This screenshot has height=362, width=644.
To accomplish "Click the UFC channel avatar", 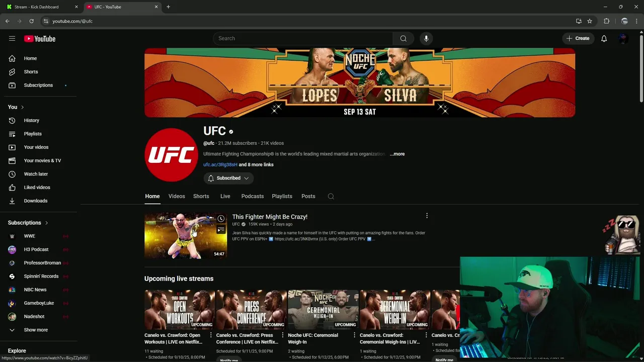I will [x=171, y=154].
